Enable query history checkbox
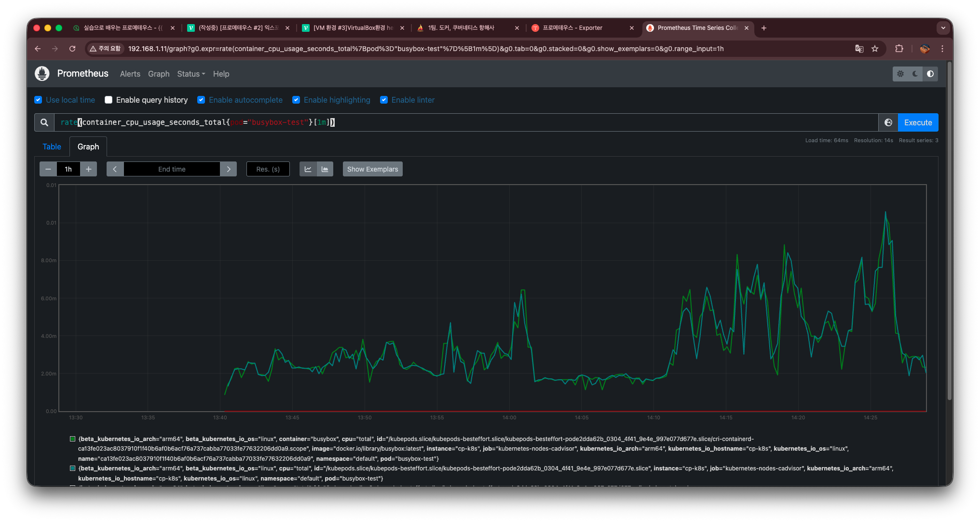 (x=109, y=100)
